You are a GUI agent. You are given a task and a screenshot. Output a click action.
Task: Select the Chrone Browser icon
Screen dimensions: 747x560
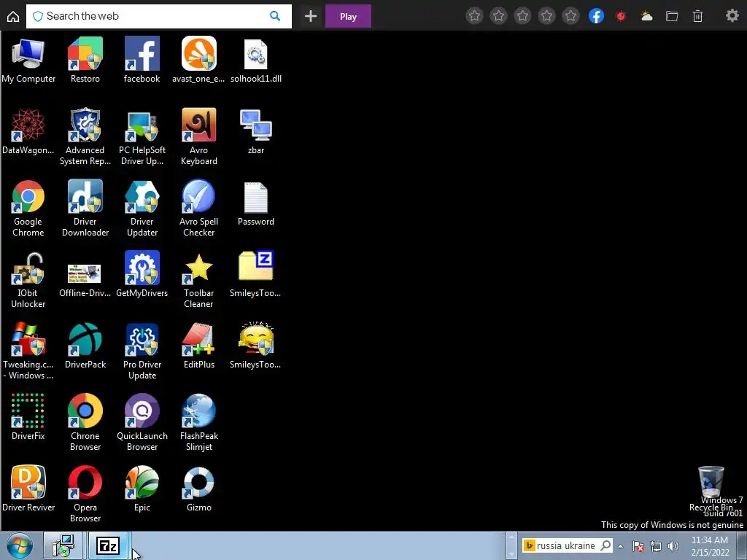(85, 411)
